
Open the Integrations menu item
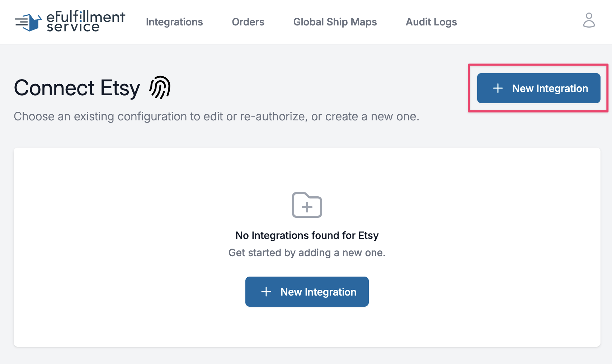tap(174, 22)
